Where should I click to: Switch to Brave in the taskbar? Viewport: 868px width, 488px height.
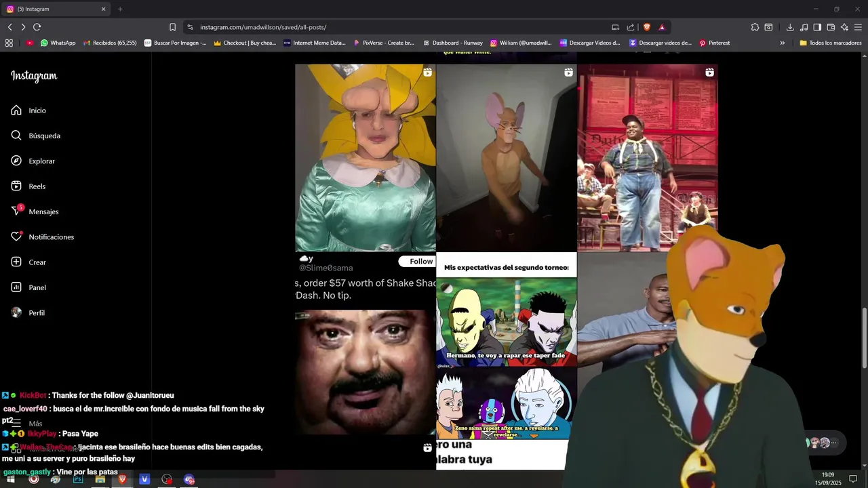[x=123, y=479]
